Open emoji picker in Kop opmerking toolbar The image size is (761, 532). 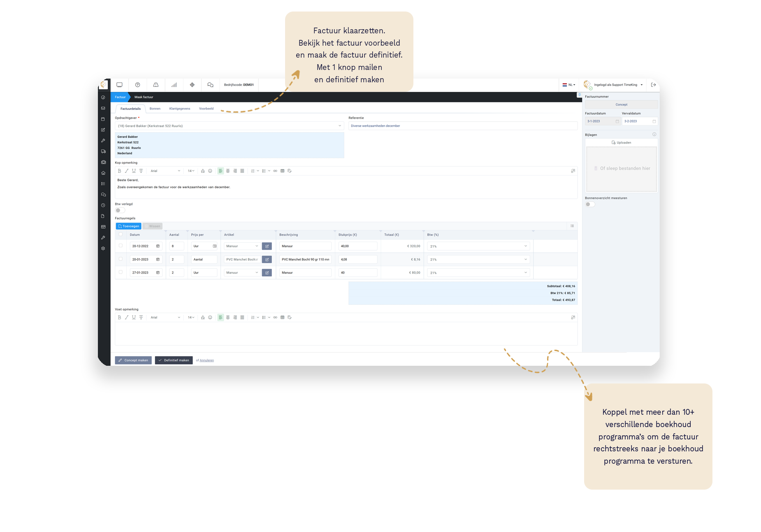click(x=210, y=171)
